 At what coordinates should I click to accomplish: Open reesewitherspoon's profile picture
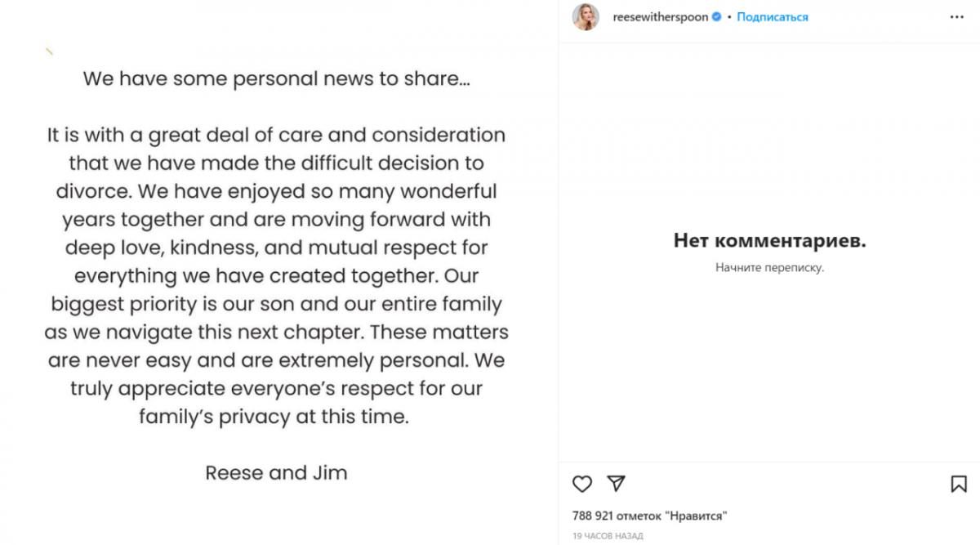click(x=586, y=16)
